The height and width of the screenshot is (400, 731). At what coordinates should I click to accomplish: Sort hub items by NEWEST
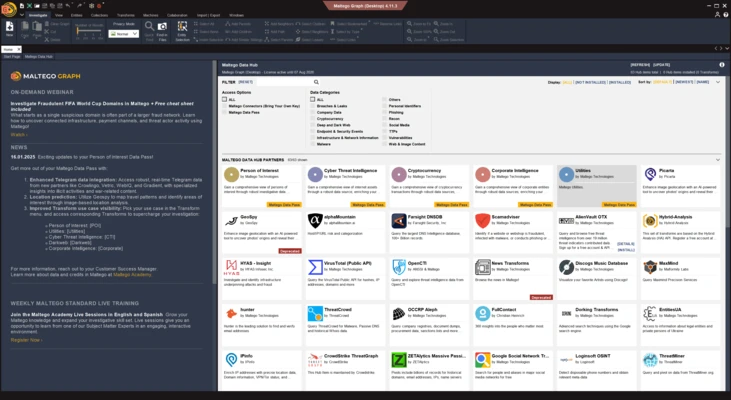pyautogui.click(x=684, y=82)
